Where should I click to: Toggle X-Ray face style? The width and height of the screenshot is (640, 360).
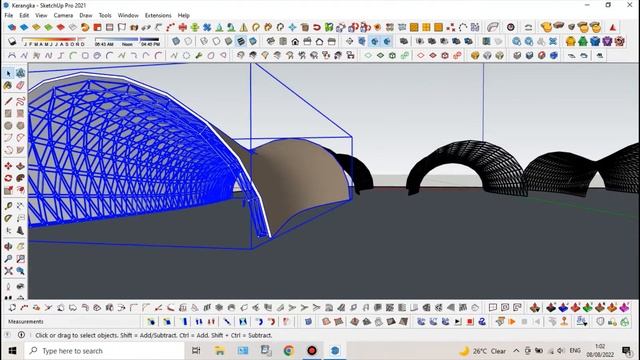pos(176,41)
